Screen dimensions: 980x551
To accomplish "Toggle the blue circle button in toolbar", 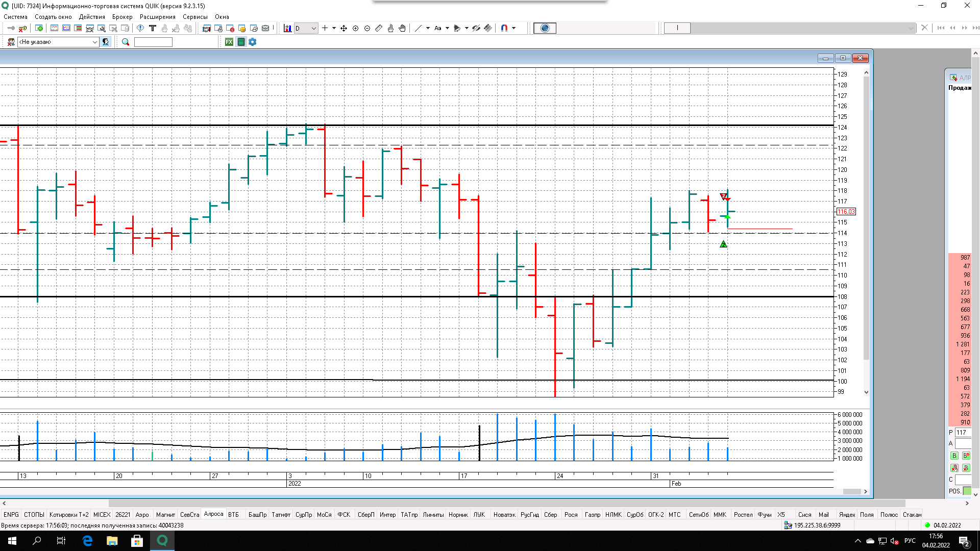I will (545, 28).
